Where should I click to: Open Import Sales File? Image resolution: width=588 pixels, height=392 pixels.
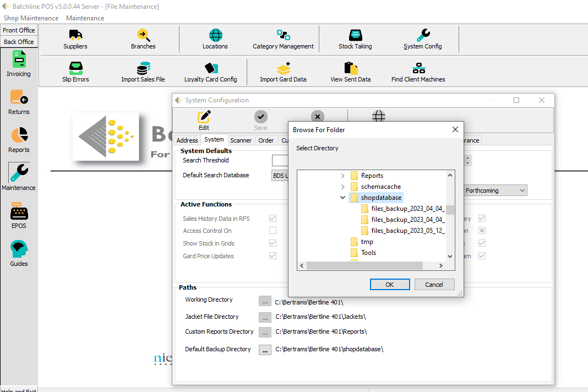143,72
